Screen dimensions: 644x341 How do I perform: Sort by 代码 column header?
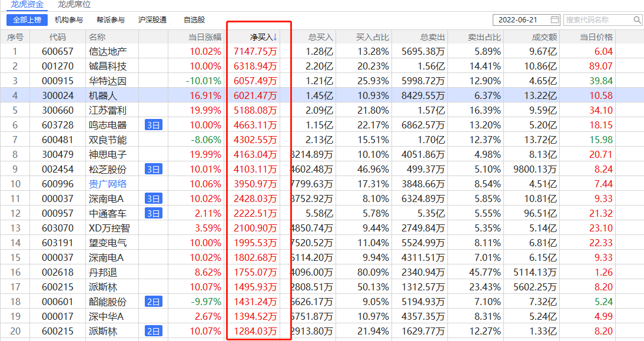pyautogui.click(x=58, y=37)
